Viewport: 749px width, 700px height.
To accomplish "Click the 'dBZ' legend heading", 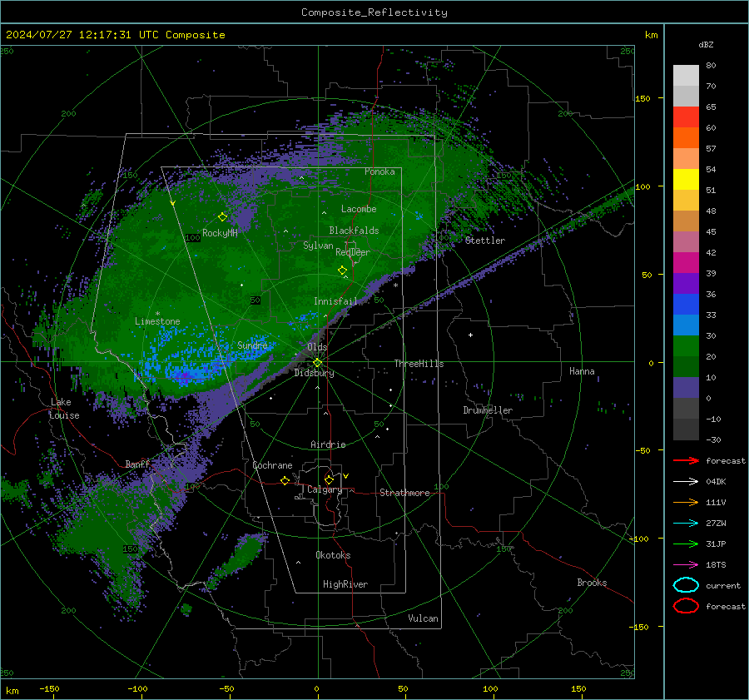I will [706, 45].
